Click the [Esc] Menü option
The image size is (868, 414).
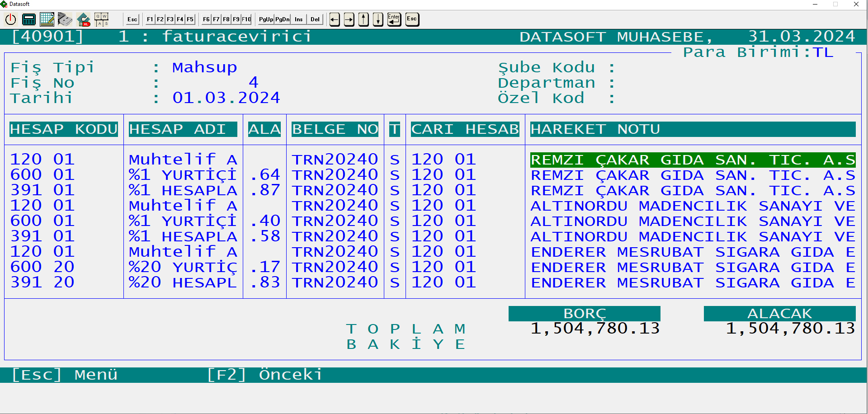65,375
